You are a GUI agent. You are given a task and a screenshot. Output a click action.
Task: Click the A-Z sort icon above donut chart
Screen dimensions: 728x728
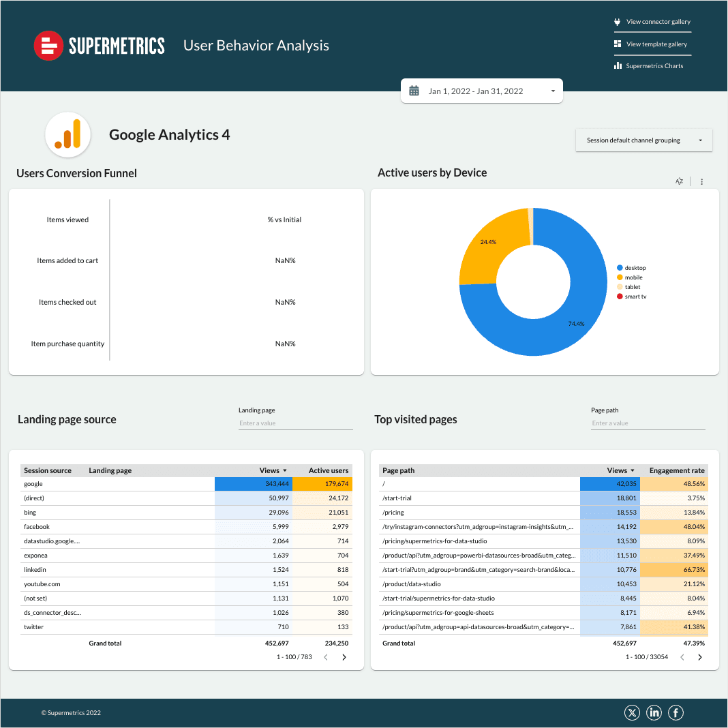click(679, 181)
